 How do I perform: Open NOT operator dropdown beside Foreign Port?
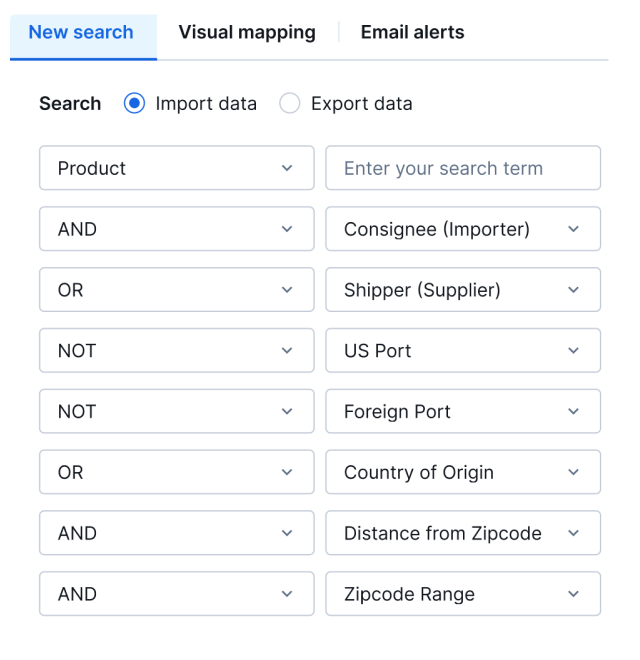tap(176, 412)
